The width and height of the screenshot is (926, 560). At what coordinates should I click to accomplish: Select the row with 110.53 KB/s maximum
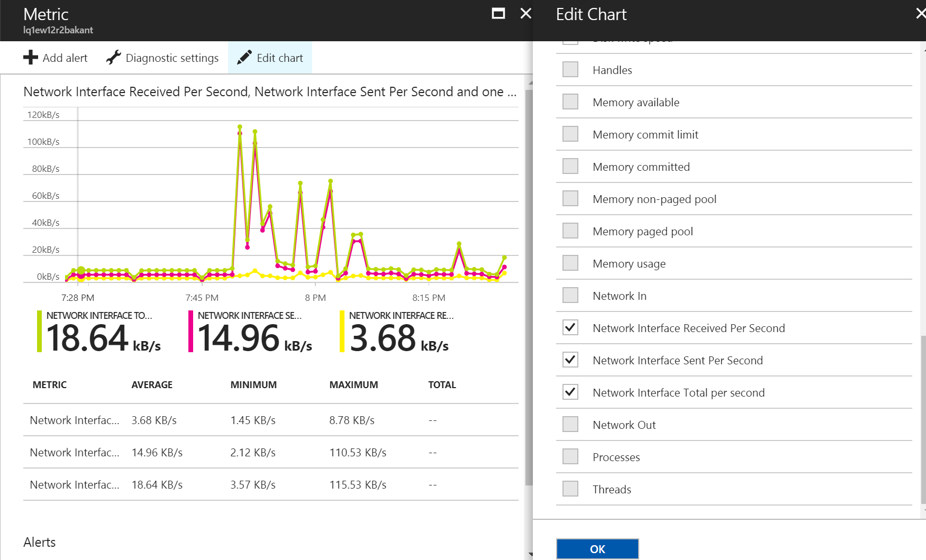pyautogui.click(x=270, y=453)
